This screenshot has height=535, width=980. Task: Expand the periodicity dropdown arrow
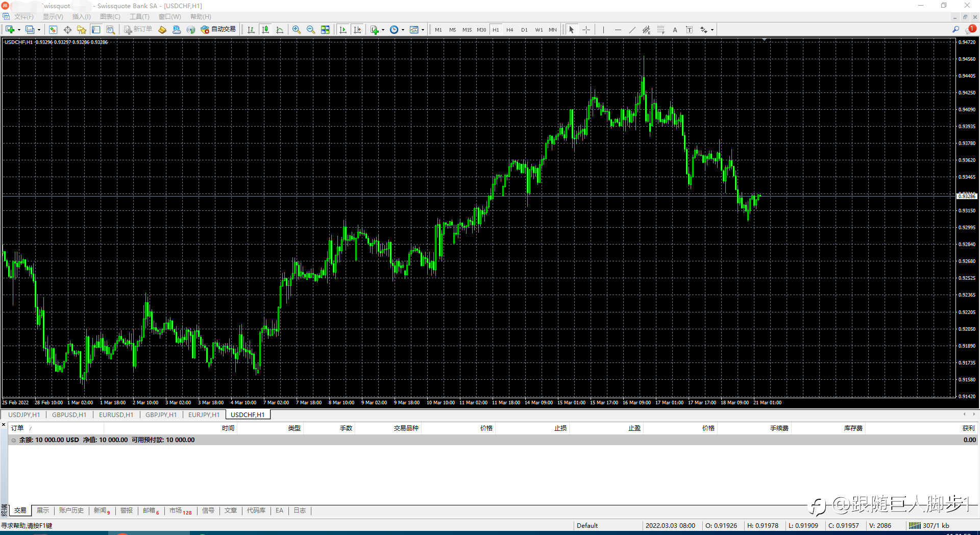(x=403, y=30)
